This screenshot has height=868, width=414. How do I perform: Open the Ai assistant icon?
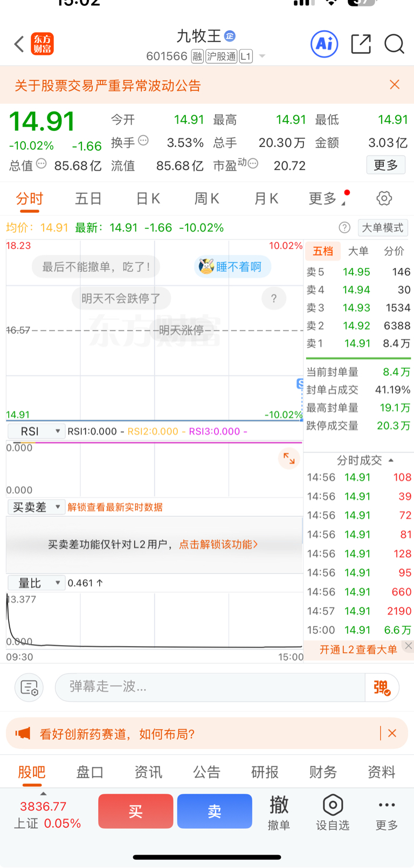(x=325, y=44)
